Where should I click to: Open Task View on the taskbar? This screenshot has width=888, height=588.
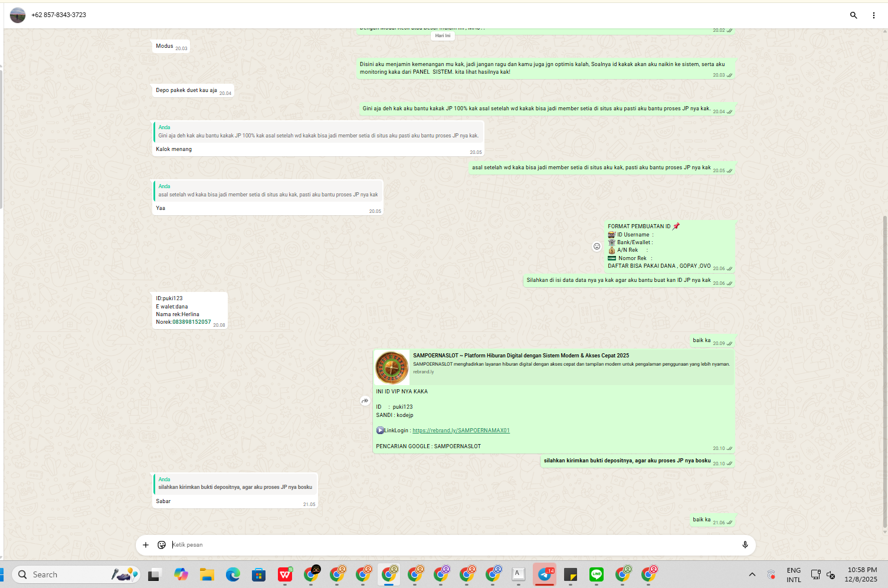point(154,574)
